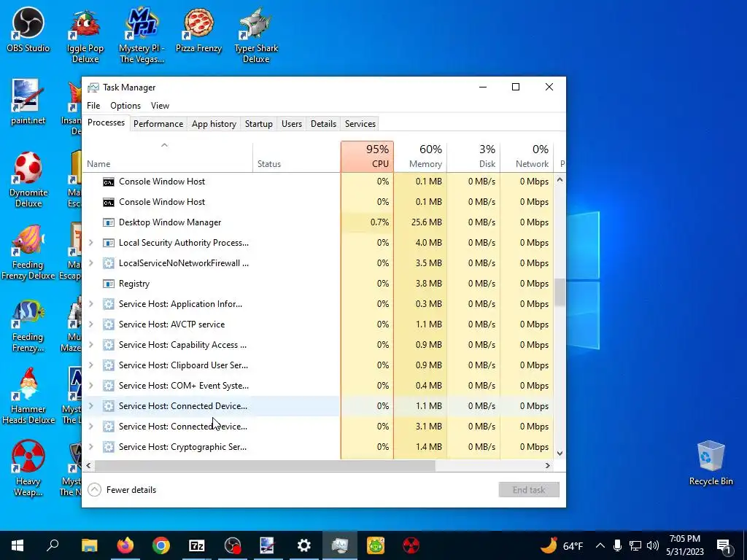Expand Local Security Authority Process row
Screen dimensions: 747x560
click(91, 242)
